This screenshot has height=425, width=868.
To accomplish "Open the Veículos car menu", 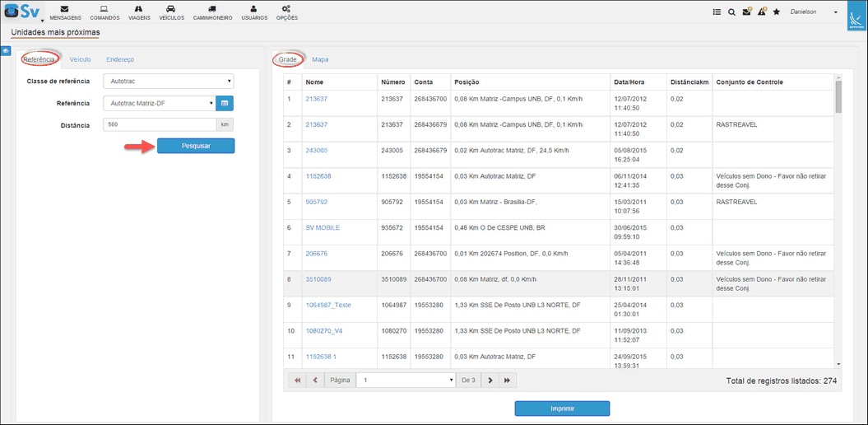I will coord(171,12).
